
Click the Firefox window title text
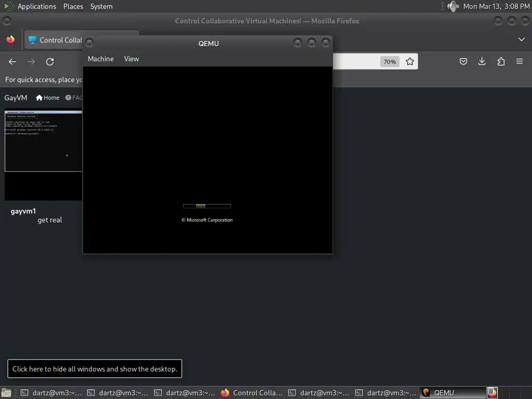click(267, 21)
